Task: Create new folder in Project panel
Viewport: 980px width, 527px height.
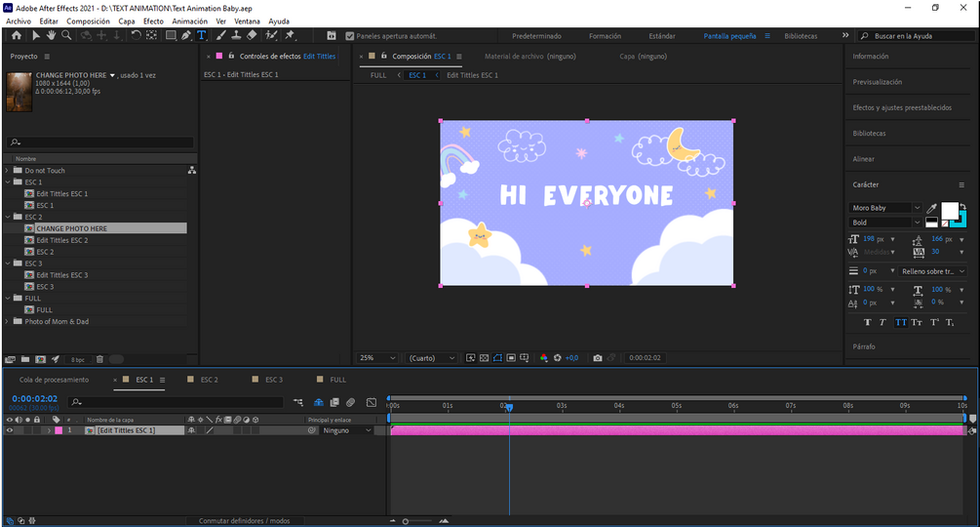Action: (x=25, y=359)
